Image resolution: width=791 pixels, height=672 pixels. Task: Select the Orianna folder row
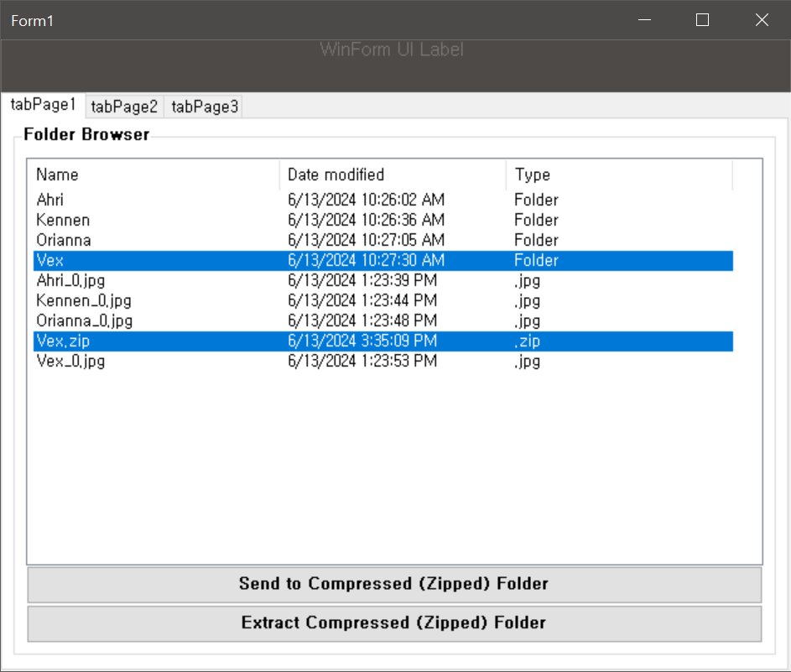(x=383, y=240)
